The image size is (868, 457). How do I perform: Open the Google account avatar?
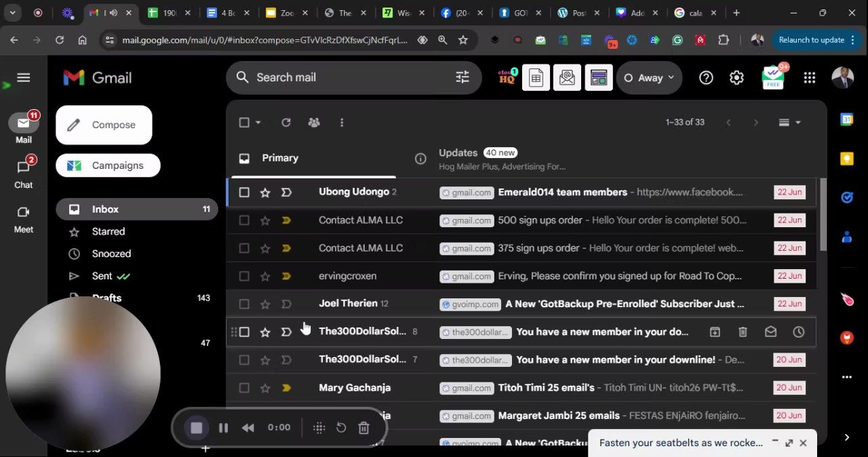(x=843, y=78)
